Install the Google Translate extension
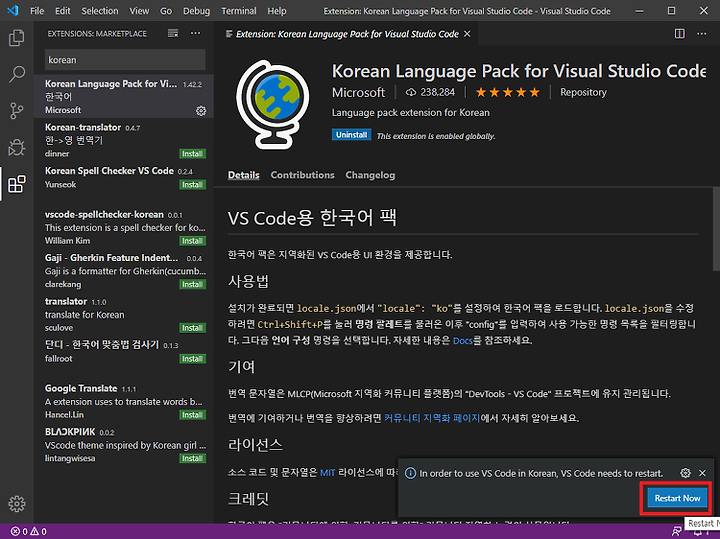Viewport: 720px width, 539px height. (192, 415)
